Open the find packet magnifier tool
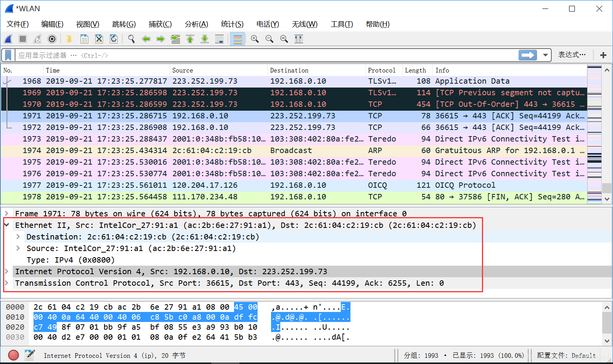Image resolution: width=613 pixels, height=364 pixels. pos(131,39)
